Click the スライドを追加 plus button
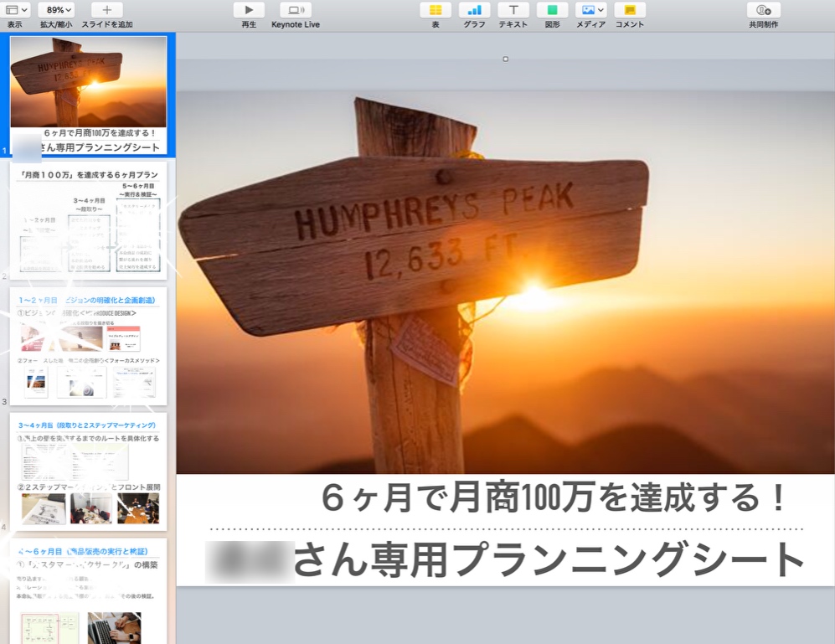This screenshot has width=835, height=644. click(106, 10)
